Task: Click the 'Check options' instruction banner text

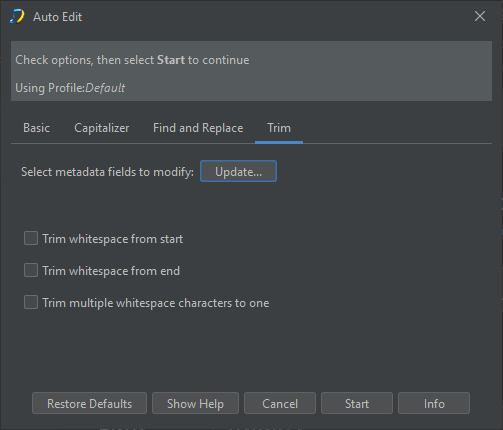Action: [x=132, y=60]
